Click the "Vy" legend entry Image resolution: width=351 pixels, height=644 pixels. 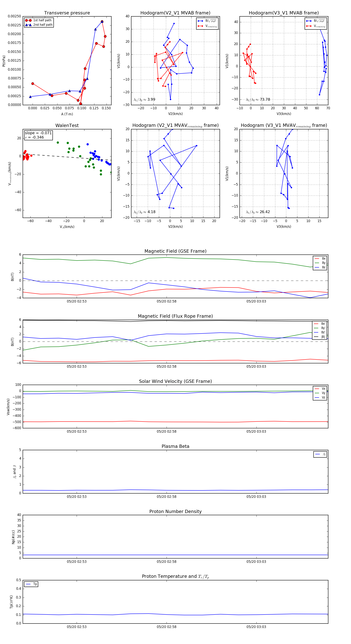320,393
